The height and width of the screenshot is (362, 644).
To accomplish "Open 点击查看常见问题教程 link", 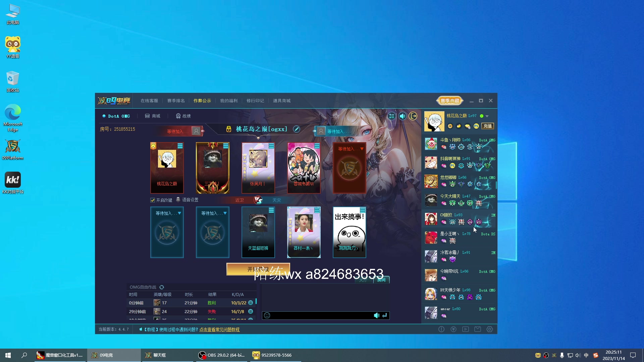I will 219,329.
